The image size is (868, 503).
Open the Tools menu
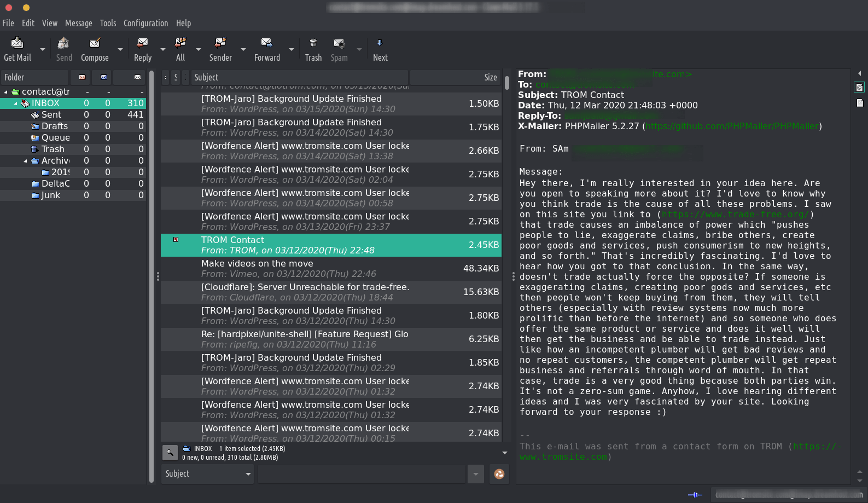108,23
